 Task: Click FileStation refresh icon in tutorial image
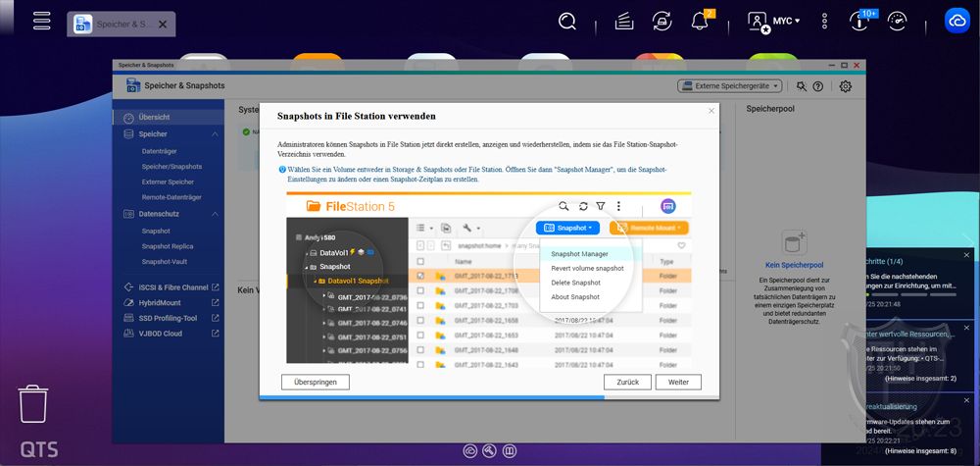583,206
